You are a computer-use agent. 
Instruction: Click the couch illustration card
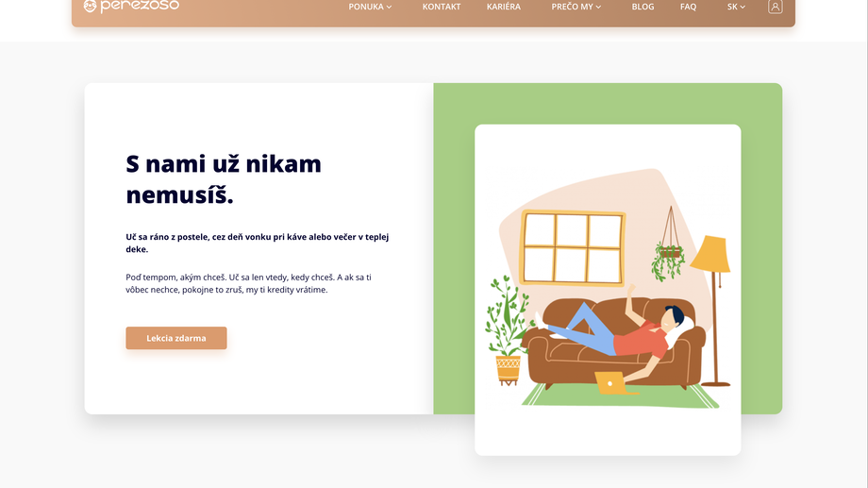608,290
